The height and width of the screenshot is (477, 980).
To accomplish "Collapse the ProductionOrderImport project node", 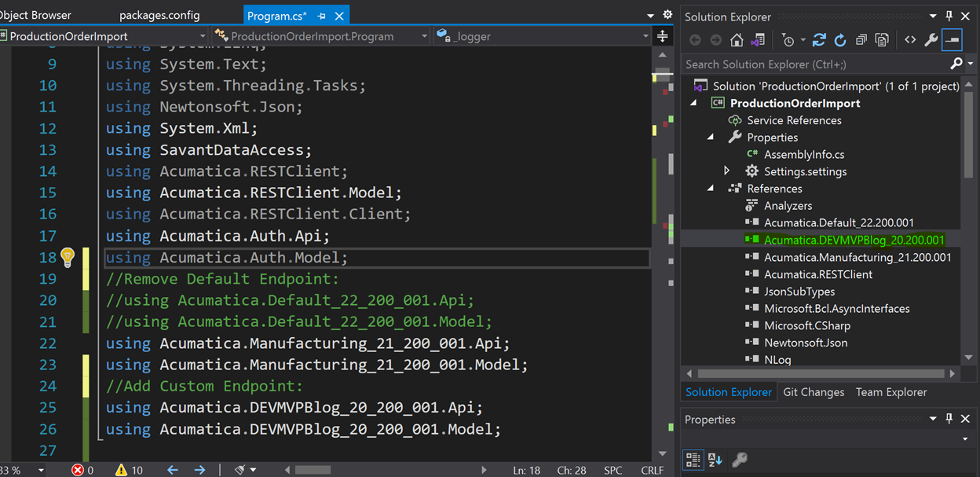I will coord(693,103).
